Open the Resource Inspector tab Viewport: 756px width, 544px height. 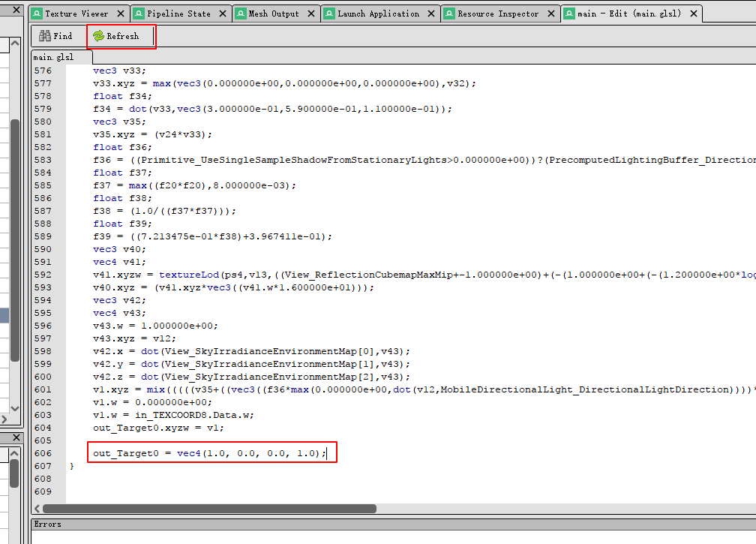tap(499, 13)
